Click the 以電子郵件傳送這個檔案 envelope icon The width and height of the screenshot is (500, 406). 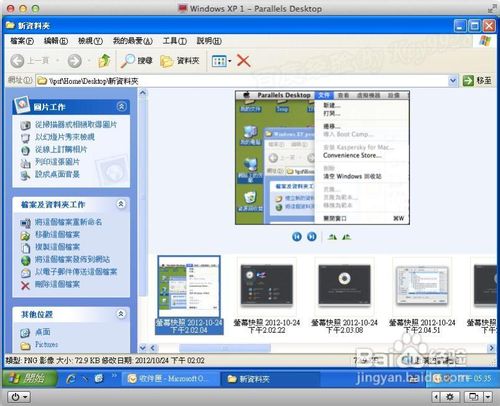point(25,273)
